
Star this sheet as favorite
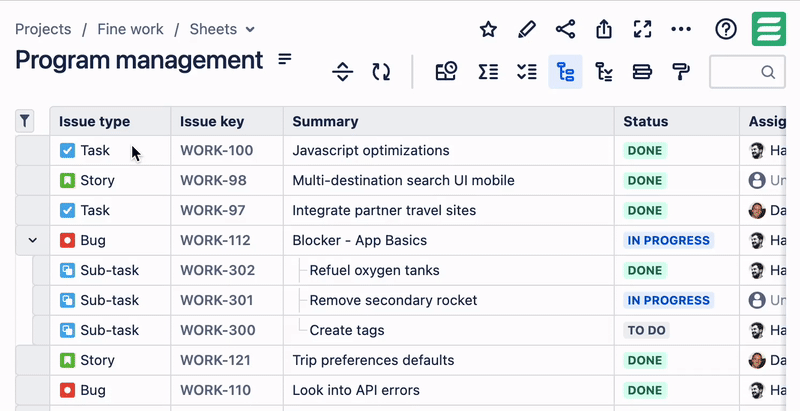pos(488,29)
